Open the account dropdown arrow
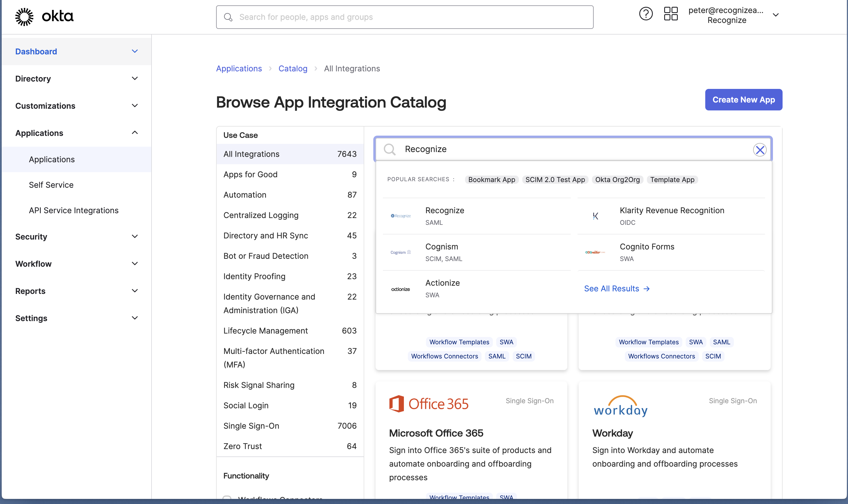This screenshot has height=504, width=848. click(x=776, y=15)
